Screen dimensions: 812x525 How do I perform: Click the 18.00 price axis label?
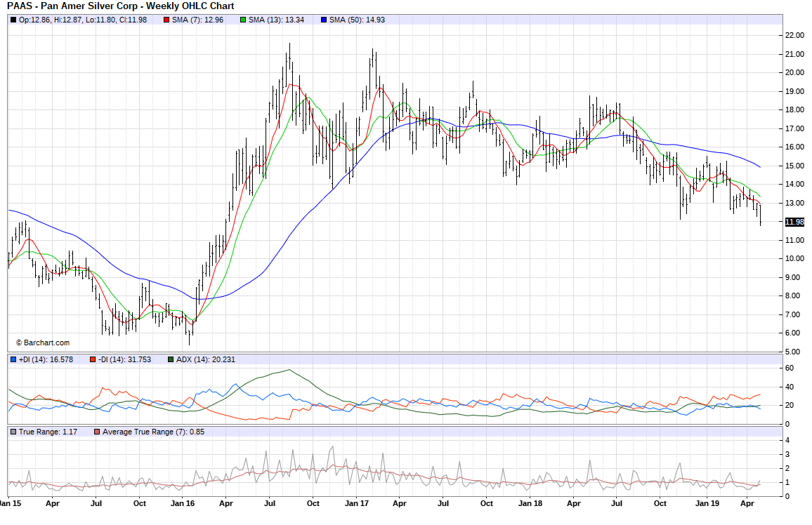point(794,110)
